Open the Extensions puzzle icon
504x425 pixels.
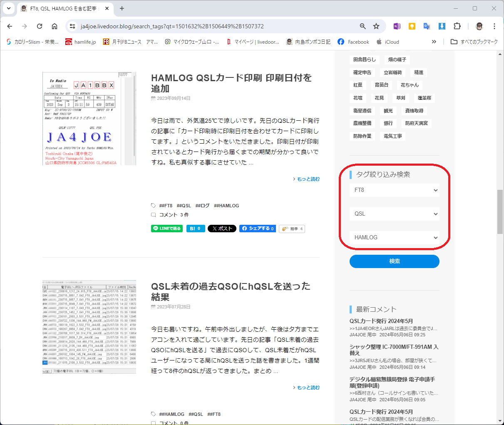(457, 26)
